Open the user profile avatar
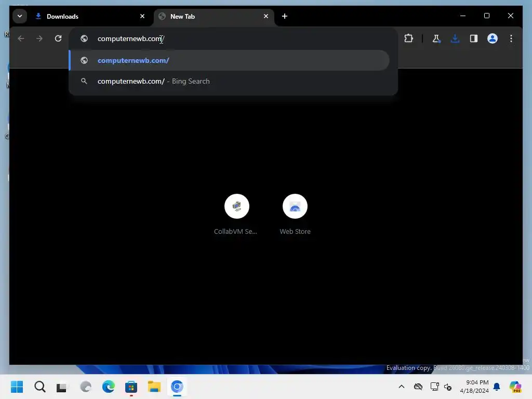This screenshot has height=399, width=532. pos(493,38)
